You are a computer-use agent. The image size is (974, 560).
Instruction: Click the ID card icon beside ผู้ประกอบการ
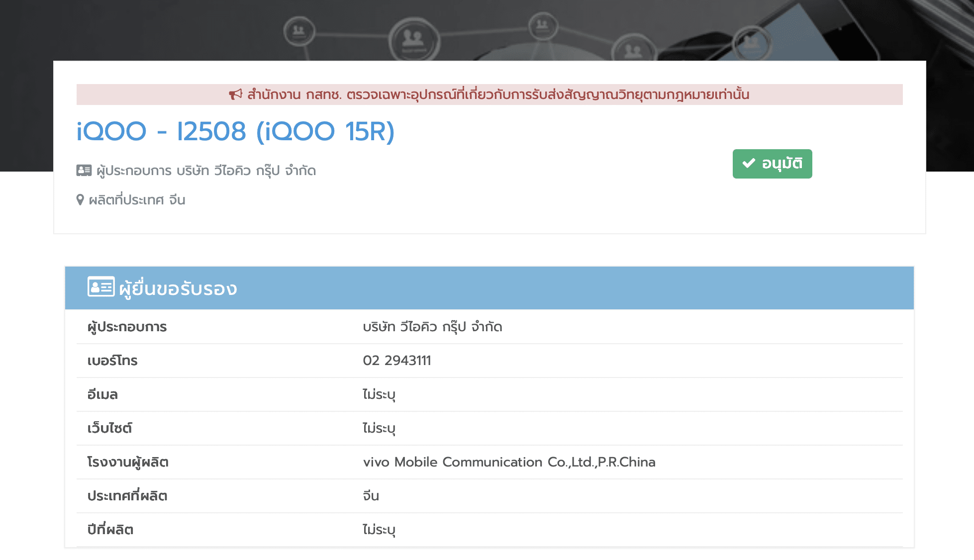84,171
